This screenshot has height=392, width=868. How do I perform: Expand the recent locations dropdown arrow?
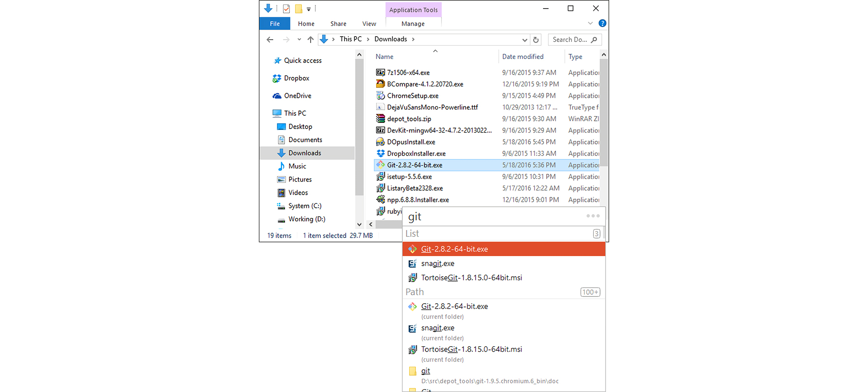click(299, 40)
